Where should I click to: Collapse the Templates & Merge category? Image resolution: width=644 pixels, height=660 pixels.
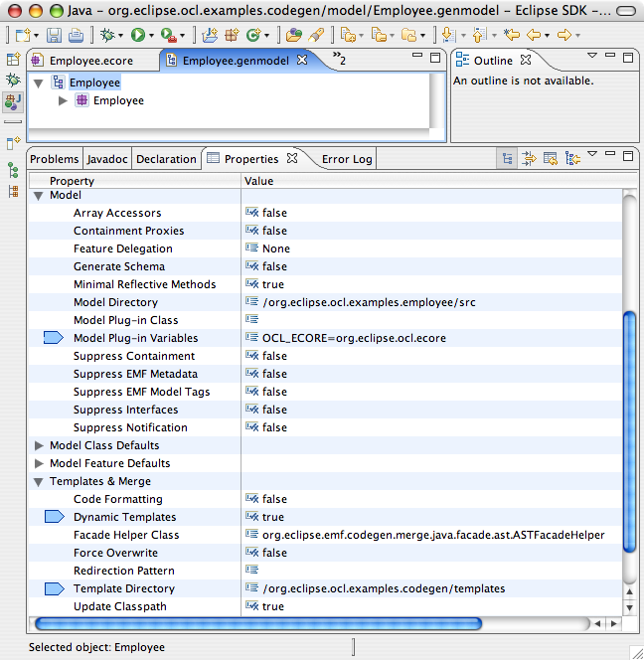tap(39, 482)
